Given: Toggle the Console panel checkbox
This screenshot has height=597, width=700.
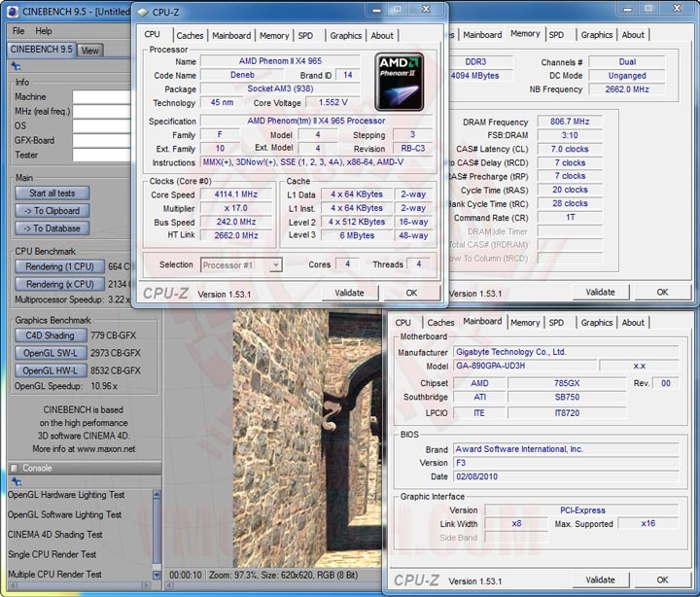Looking at the screenshot, I should click(14, 468).
